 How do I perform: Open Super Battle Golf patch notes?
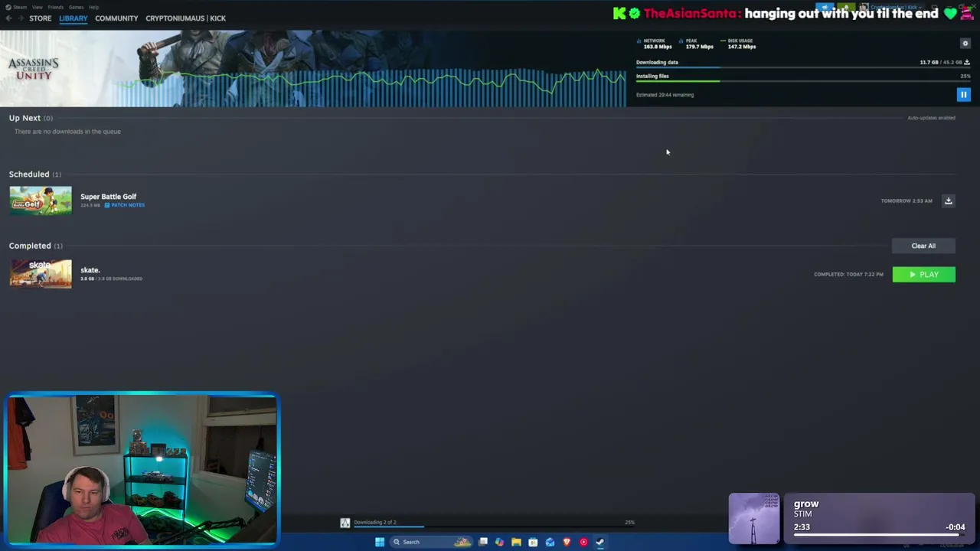[124, 205]
